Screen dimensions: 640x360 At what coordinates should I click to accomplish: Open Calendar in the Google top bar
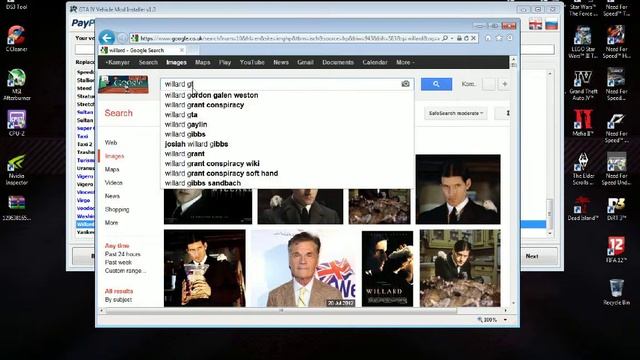pyautogui.click(x=375, y=62)
